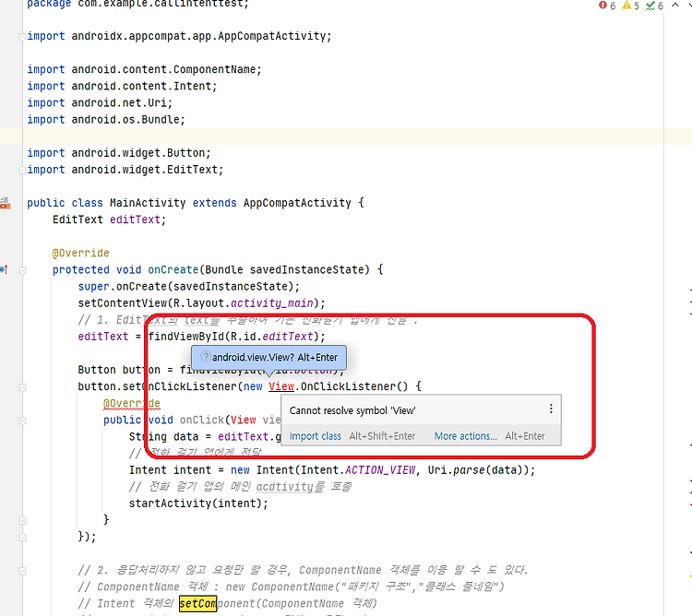
Task: Collapse comment block starting with '// 2.'
Action: pos(22,571)
